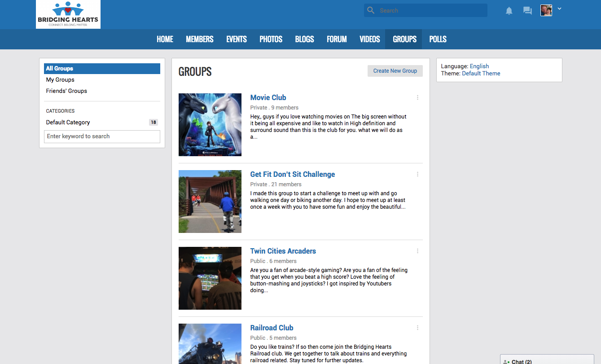601x364 pixels.
Task: Open the Events tab
Action: click(237, 39)
